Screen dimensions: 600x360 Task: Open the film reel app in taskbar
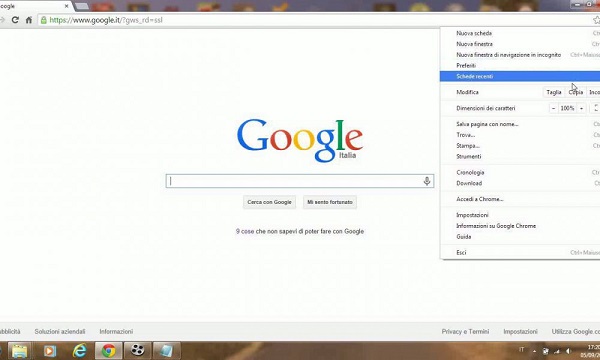point(137,350)
